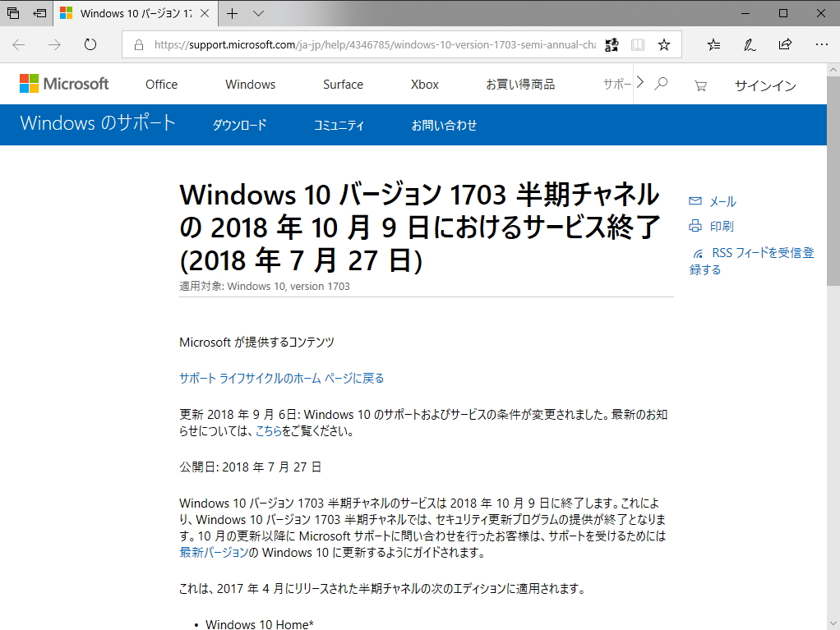Click RSS フィードを受信登録する link
The width and height of the screenshot is (840, 630).
(x=752, y=260)
